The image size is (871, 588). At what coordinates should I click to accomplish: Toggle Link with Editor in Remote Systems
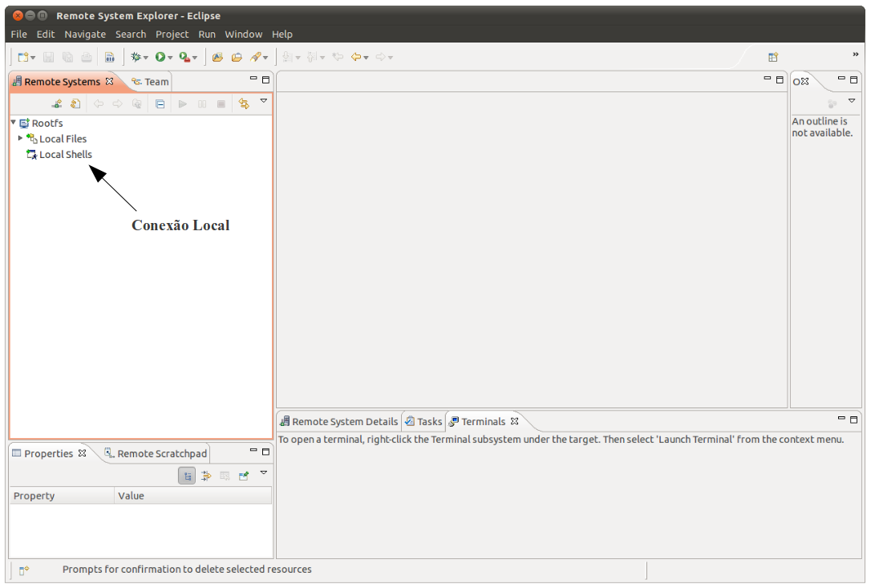click(244, 104)
